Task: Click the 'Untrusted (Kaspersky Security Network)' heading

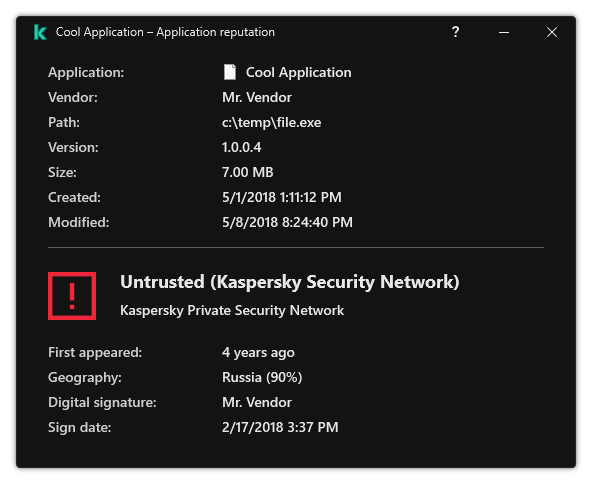Action: [x=290, y=282]
